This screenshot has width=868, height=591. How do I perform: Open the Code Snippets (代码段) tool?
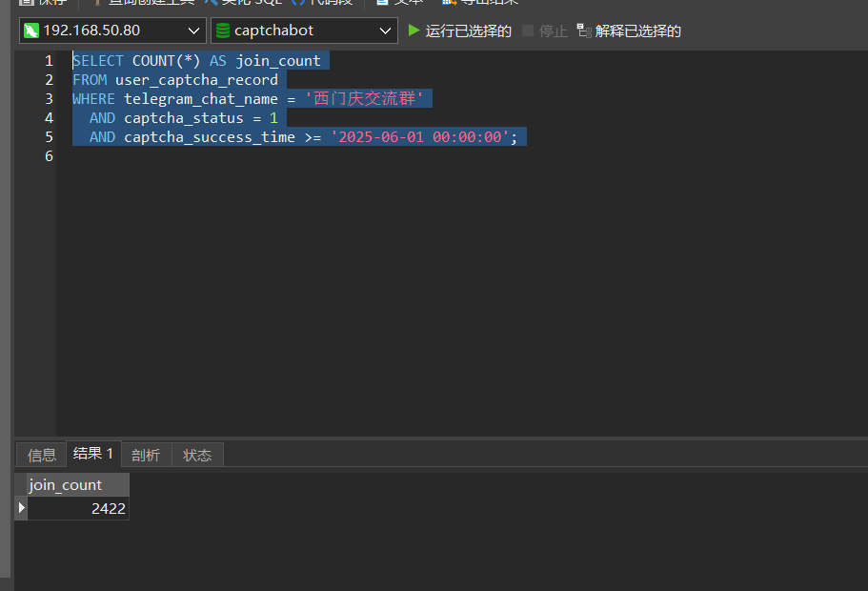[320, 3]
